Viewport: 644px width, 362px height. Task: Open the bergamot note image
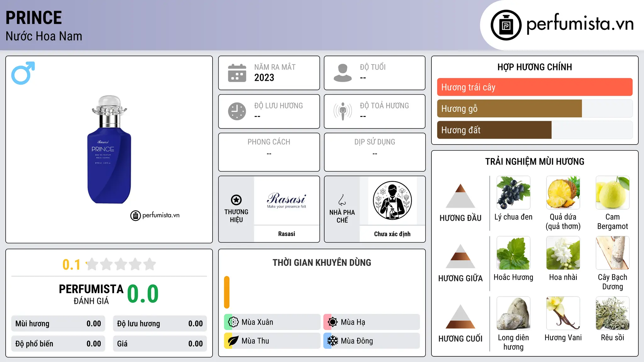coord(613,193)
